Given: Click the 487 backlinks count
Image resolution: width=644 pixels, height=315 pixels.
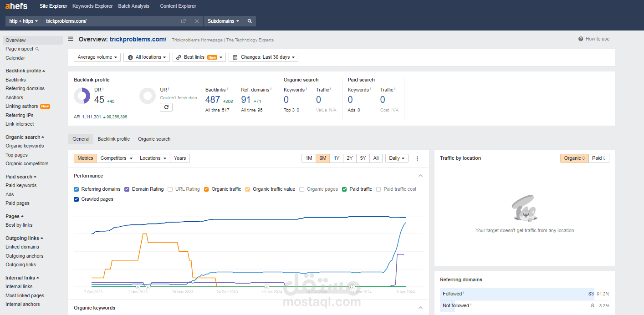Looking at the screenshot, I should pos(213,100).
